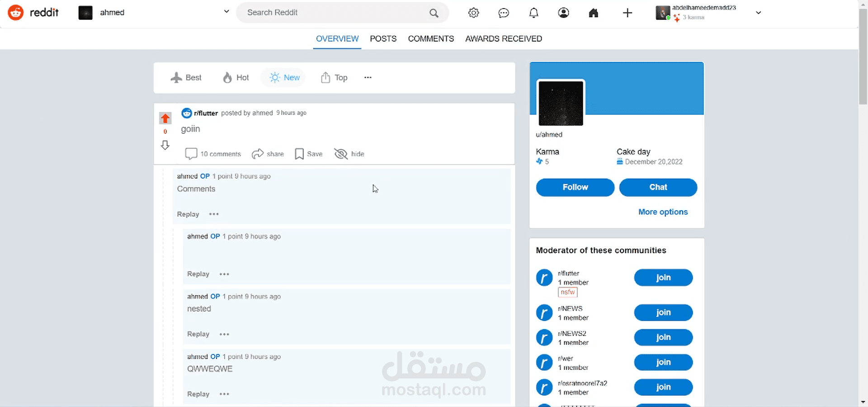Join the r/osratnoorel7a2 community
Viewport: 868px width, 407px height.
click(x=663, y=387)
